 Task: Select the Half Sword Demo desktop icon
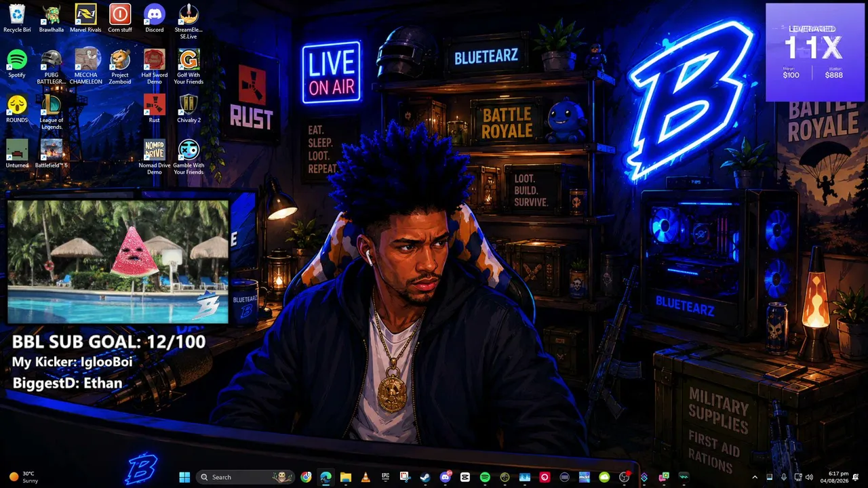[155, 67]
